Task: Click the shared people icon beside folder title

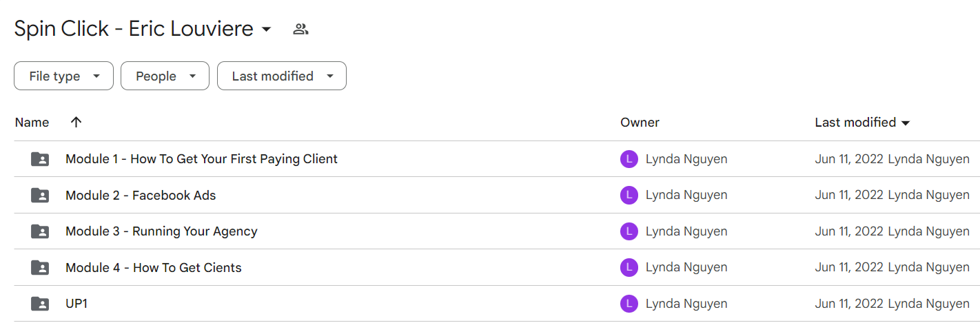Action: pos(300,29)
